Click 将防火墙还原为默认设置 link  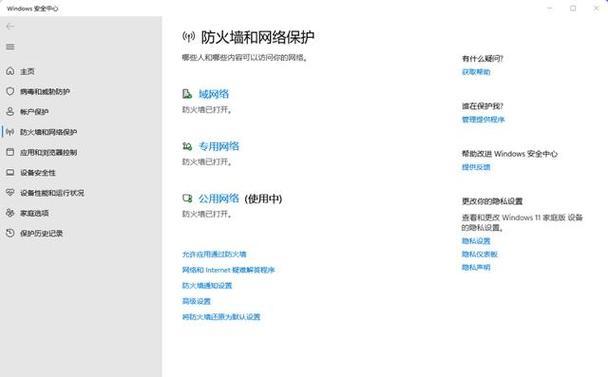(221, 317)
